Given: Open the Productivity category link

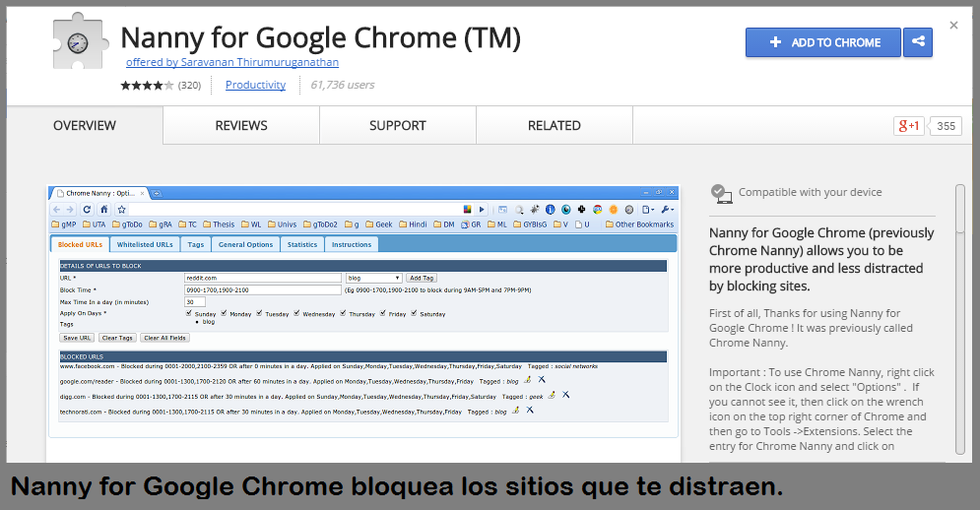Looking at the screenshot, I should 255,86.
